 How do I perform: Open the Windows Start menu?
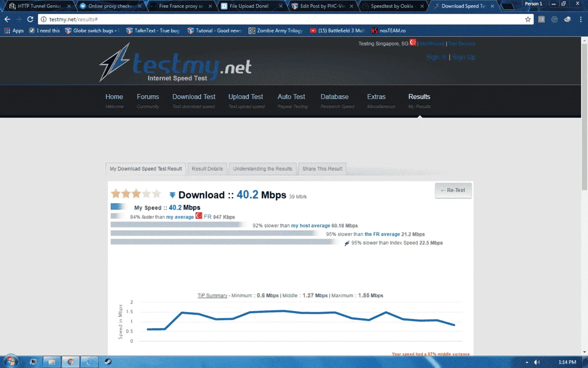(10, 362)
